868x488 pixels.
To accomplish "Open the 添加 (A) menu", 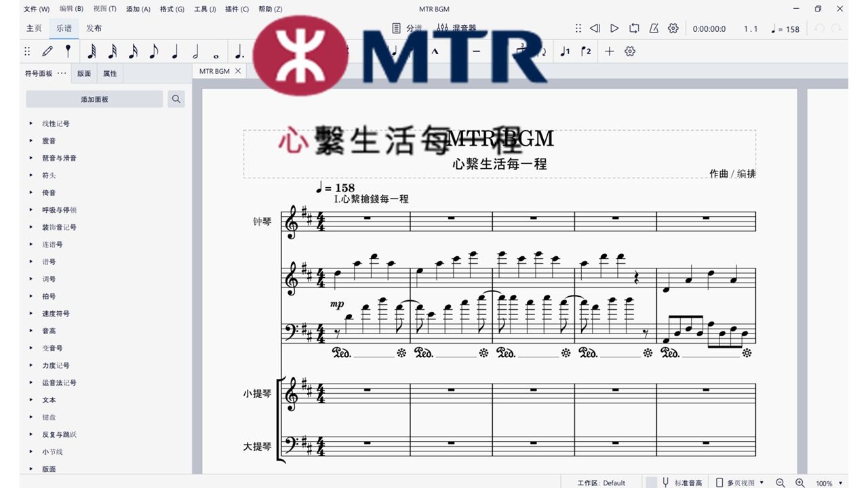I will click(x=138, y=9).
